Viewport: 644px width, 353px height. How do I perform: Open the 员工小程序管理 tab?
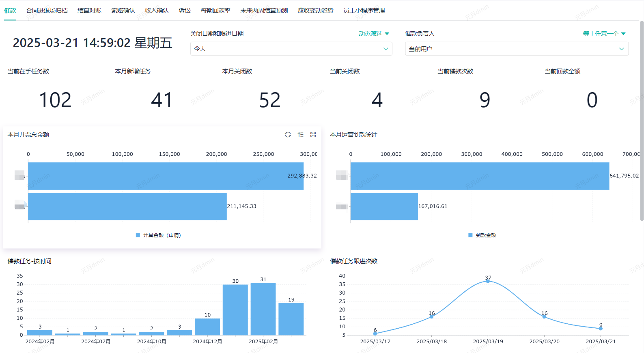pos(364,11)
